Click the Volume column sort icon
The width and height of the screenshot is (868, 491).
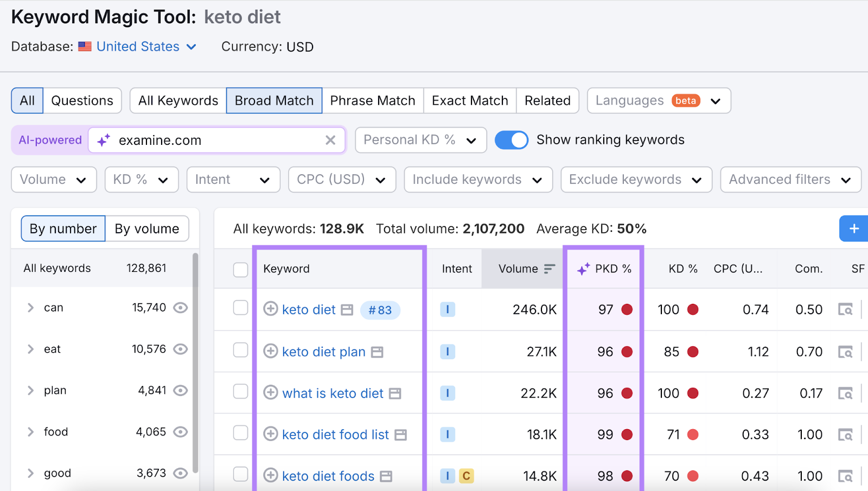coord(549,269)
